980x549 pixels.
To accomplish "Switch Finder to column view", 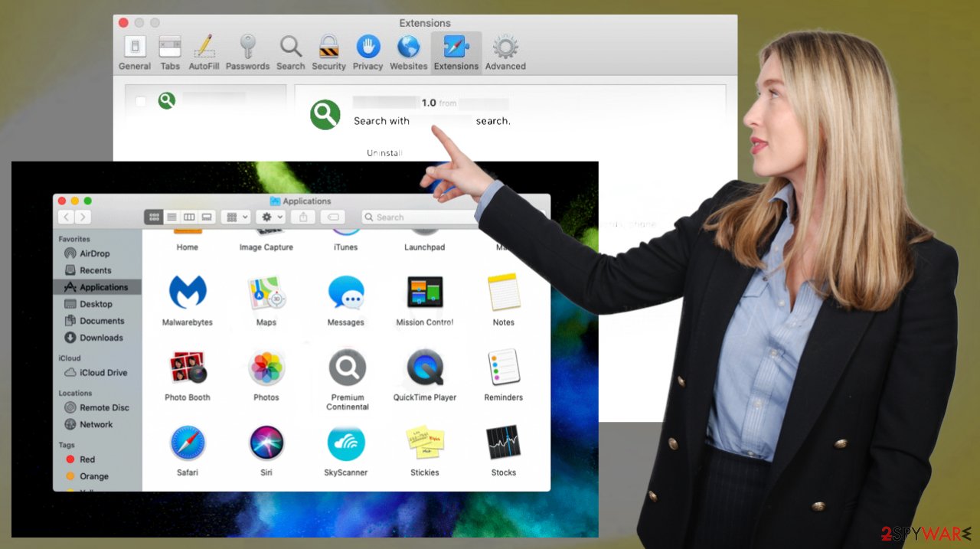I will pyautogui.click(x=189, y=217).
